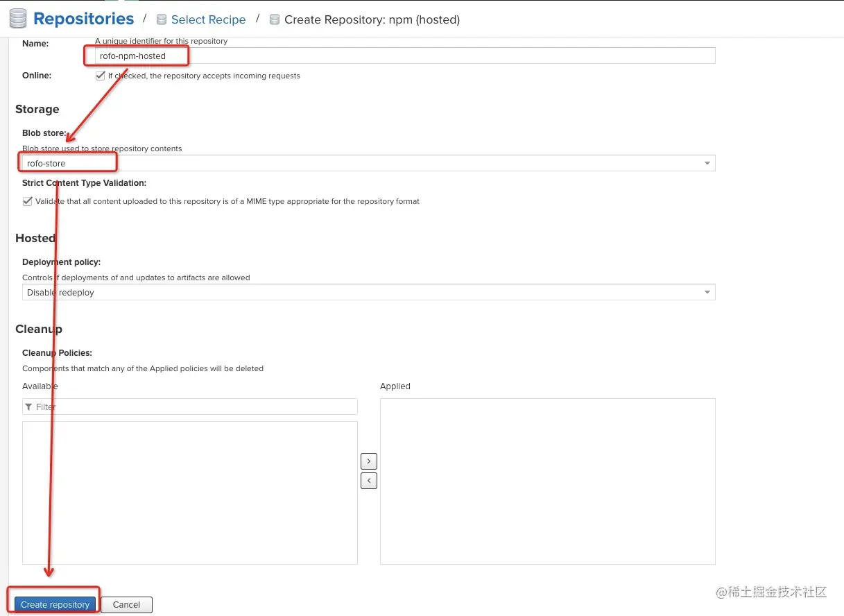Click the 'Create Repository: npm (hosted)' breadcrumb text

click(372, 19)
